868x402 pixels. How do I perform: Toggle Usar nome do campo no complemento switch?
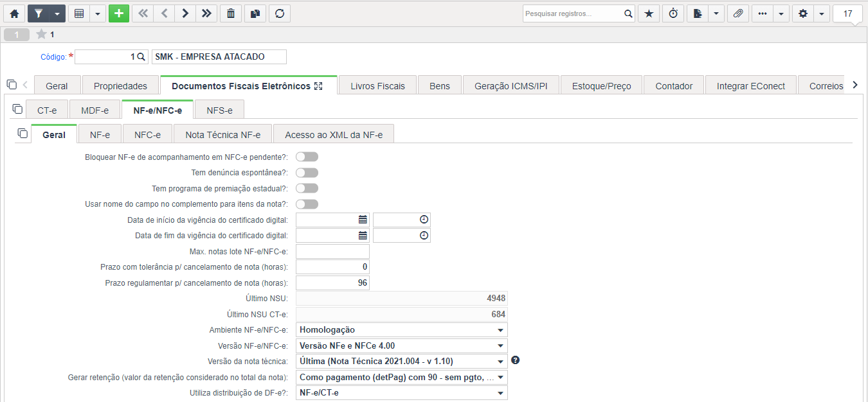point(307,204)
